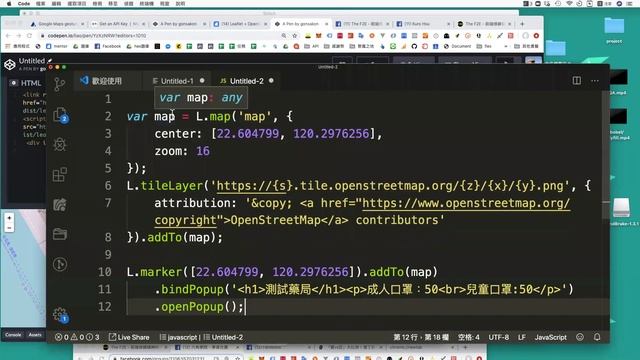Image resolution: width=640 pixels, height=360 pixels.
Task: Click the Chrome back arrow
Action: pyautogui.click(x=9, y=36)
